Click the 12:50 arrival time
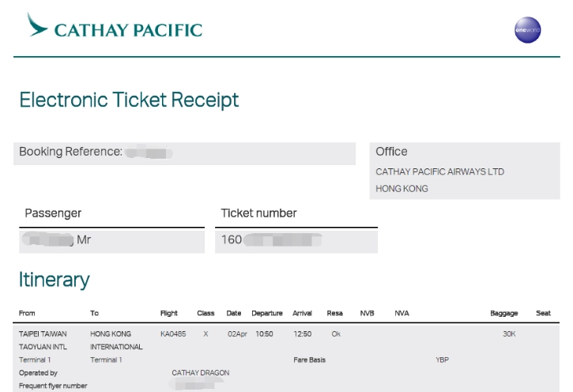The height and width of the screenshot is (392, 573). pyautogui.click(x=302, y=334)
